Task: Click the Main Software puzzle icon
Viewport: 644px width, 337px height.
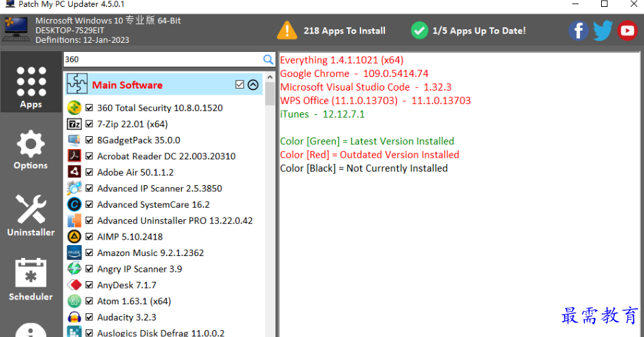Action: tap(77, 84)
